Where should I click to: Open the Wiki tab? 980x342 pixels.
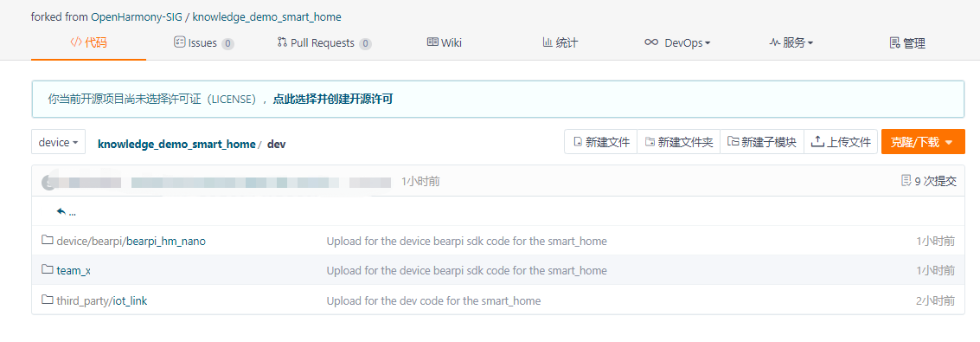tap(445, 42)
